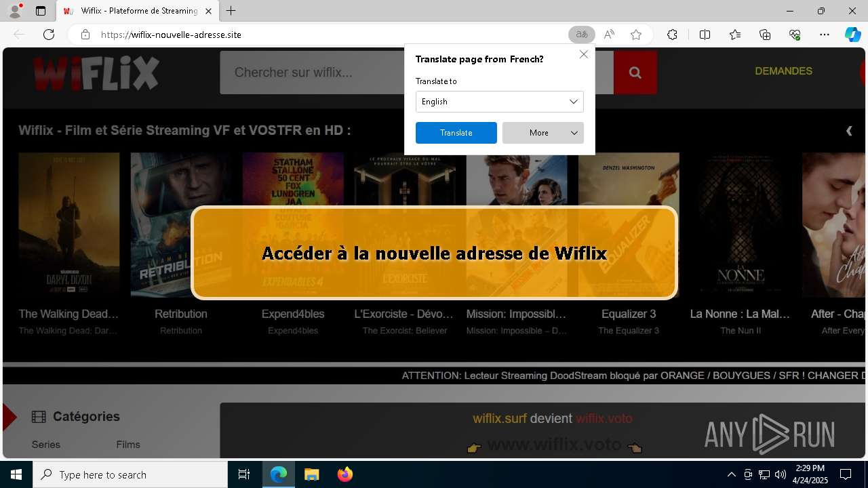This screenshot has height=488, width=868.
Task: Launch Copilot sidebar
Action: (852, 35)
